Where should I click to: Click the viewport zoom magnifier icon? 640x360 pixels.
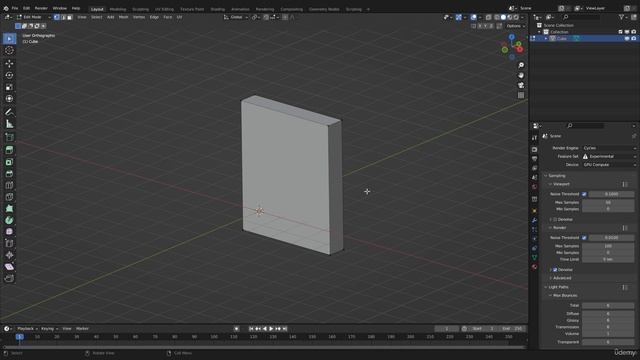pos(521,65)
